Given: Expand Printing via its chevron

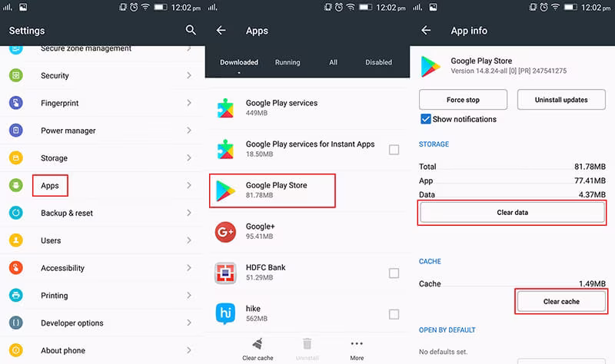Looking at the screenshot, I should 189,295.
